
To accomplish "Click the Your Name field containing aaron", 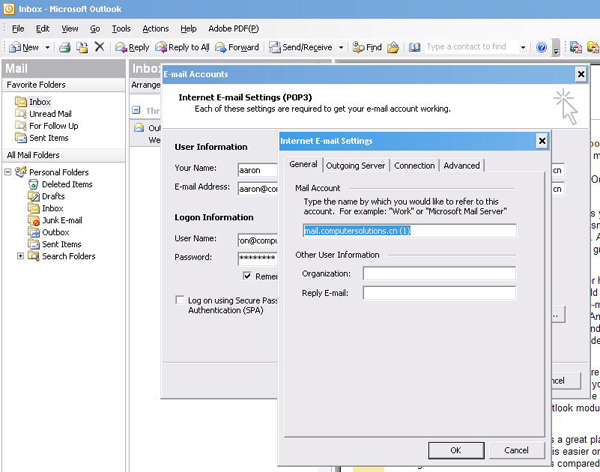I will tap(258, 170).
